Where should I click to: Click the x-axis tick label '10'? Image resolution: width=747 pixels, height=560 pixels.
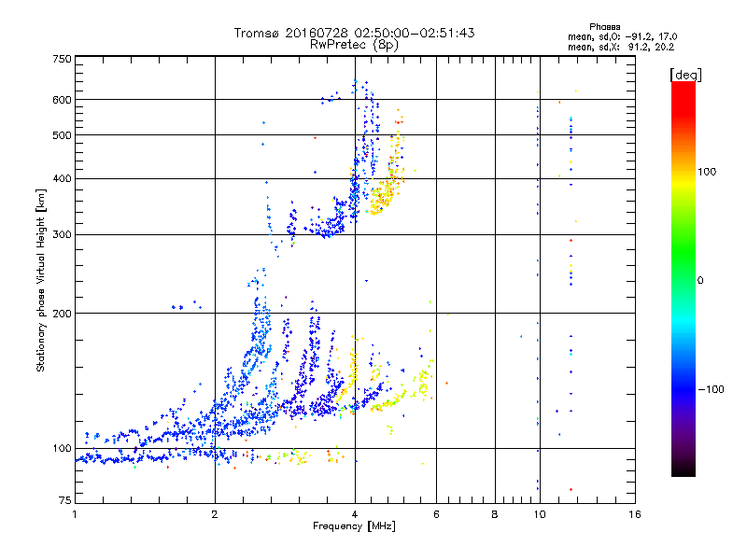(x=540, y=514)
